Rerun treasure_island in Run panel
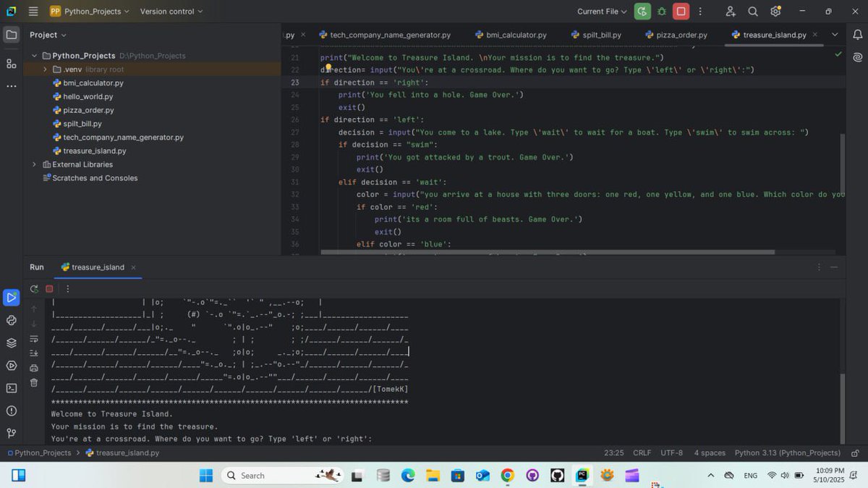This screenshot has width=868, height=488. point(34,289)
